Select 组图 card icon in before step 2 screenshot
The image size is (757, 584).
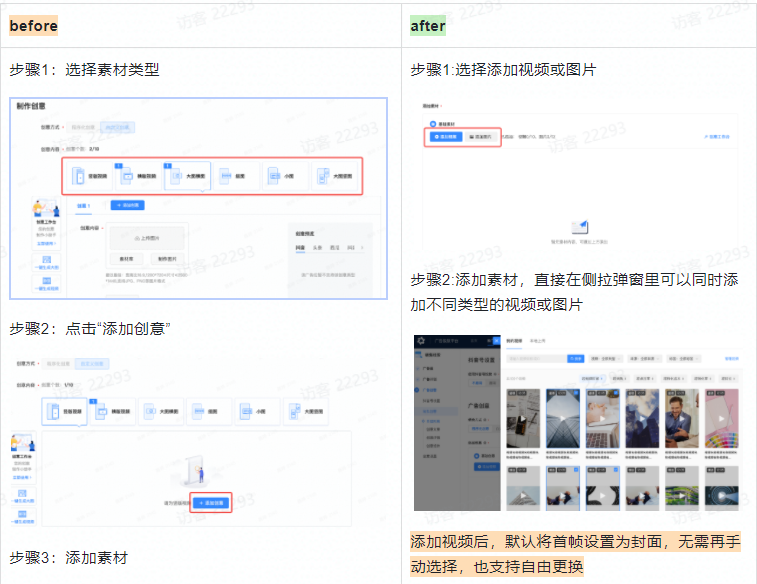coord(198,411)
